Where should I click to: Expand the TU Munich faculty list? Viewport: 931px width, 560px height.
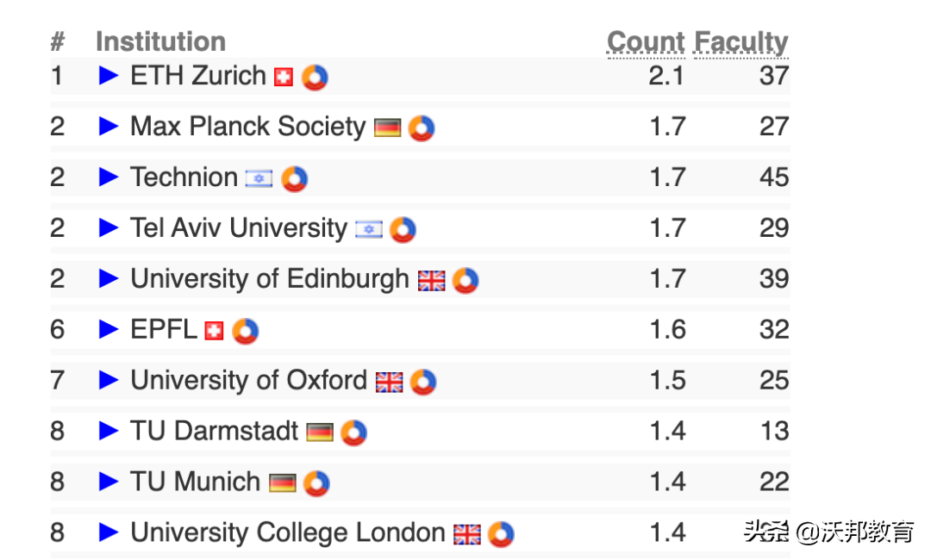(109, 482)
